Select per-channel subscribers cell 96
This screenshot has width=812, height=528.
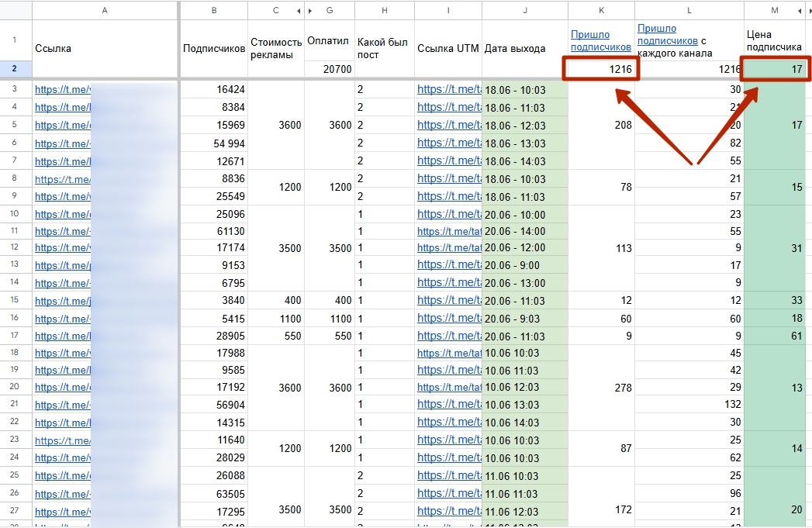[689, 493]
